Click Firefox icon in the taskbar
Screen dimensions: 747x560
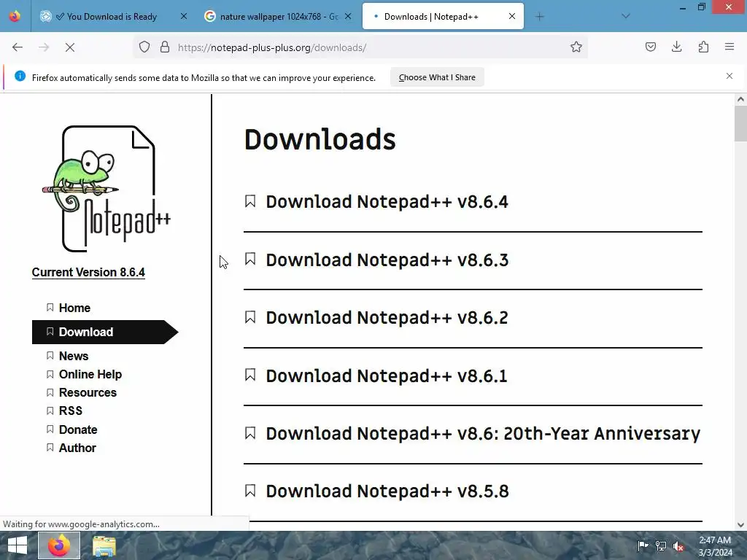pyautogui.click(x=59, y=545)
